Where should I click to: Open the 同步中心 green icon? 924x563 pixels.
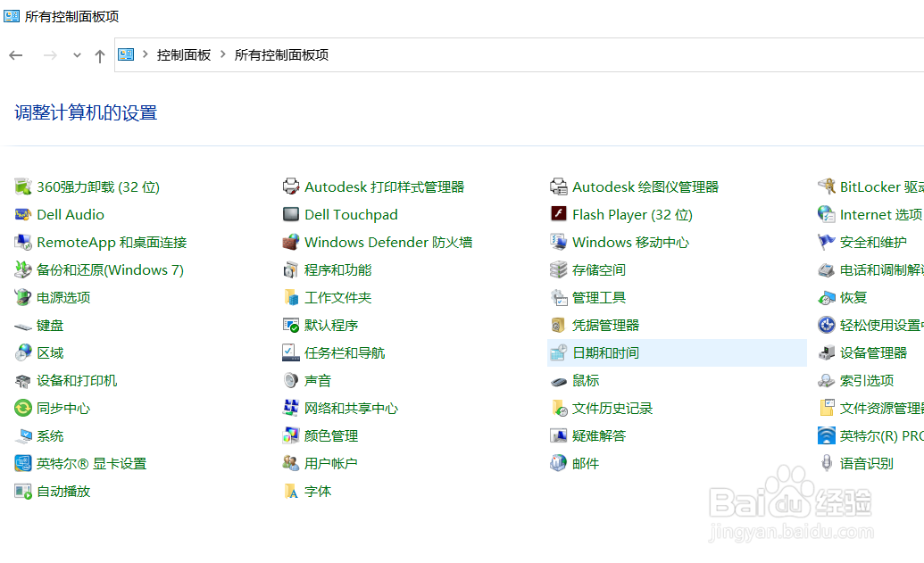23,408
